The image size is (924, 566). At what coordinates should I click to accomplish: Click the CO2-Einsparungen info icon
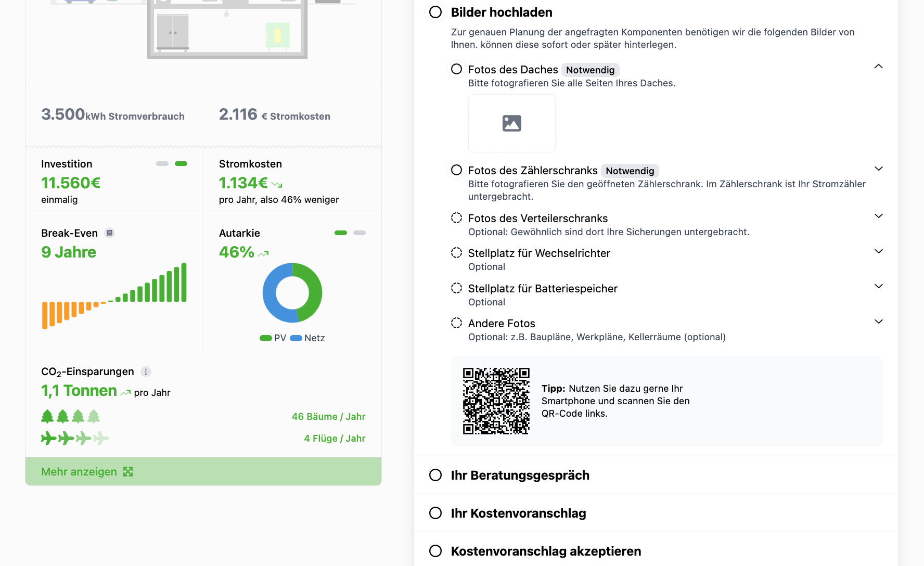pyautogui.click(x=146, y=371)
